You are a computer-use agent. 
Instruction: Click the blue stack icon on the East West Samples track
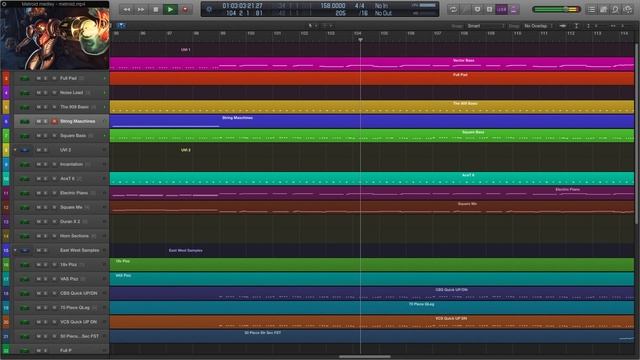24,250
